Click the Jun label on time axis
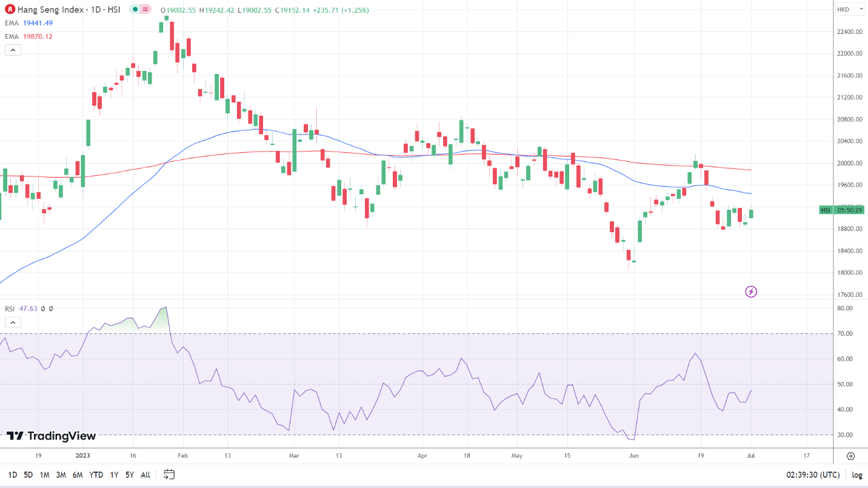 [634, 455]
